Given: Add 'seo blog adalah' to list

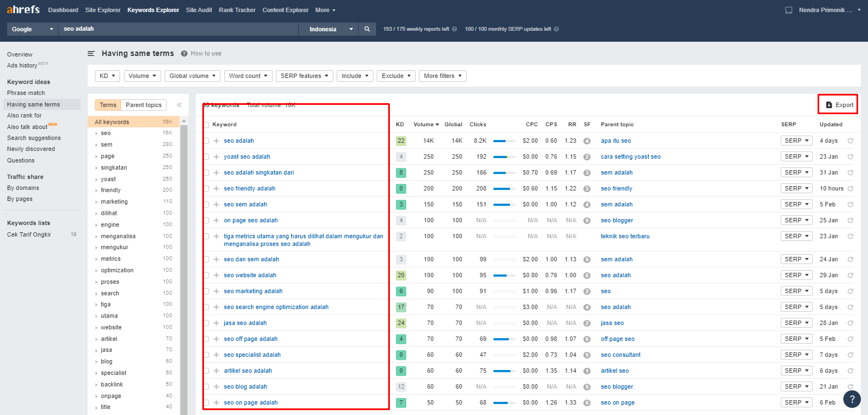Looking at the screenshot, I should [x=217, y=387].
